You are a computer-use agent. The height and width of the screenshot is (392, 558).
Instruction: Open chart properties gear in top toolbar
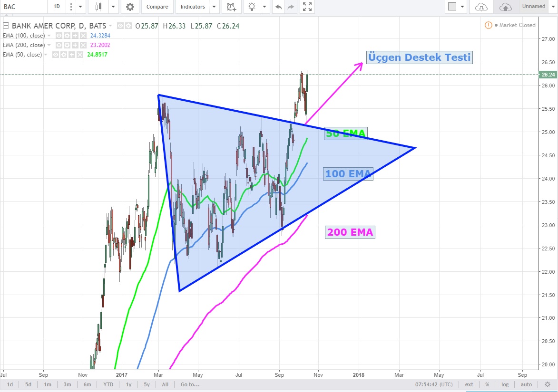coord(129,7)
